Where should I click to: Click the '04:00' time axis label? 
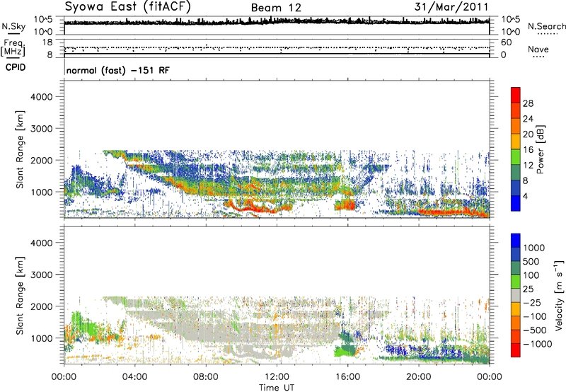(x=135, y=377)
